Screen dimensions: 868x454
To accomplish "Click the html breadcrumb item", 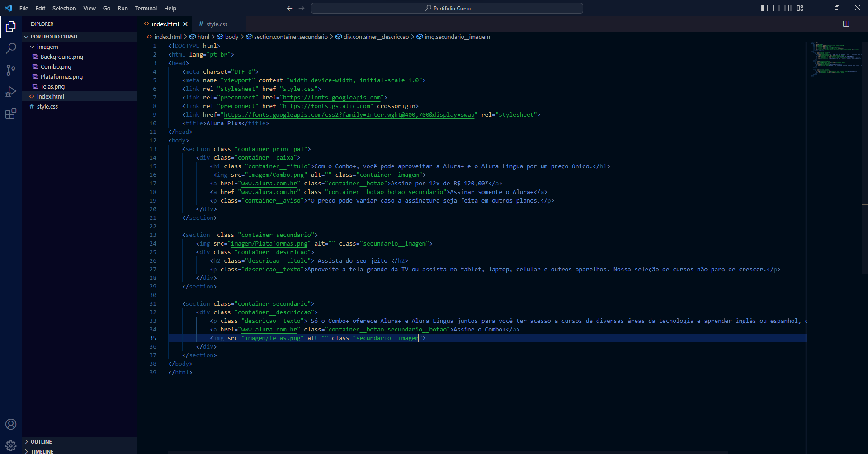I will click(x=199, y=37).
